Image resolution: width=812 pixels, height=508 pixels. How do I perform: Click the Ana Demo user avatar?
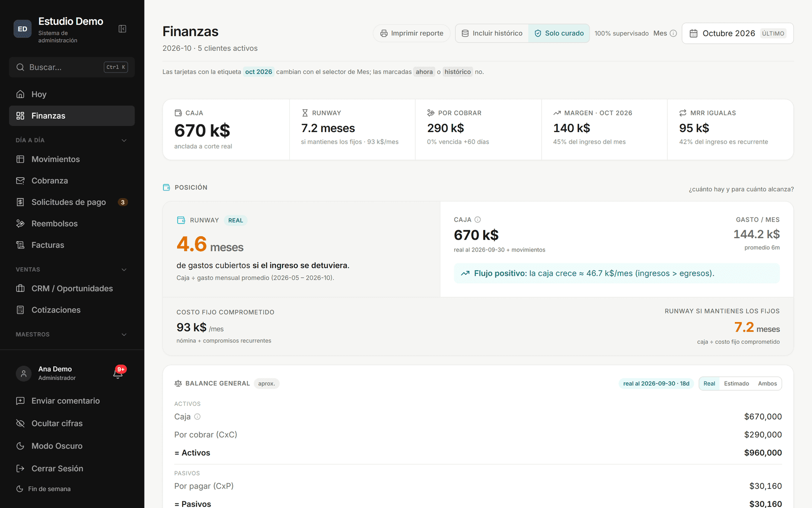pos(23,373)
